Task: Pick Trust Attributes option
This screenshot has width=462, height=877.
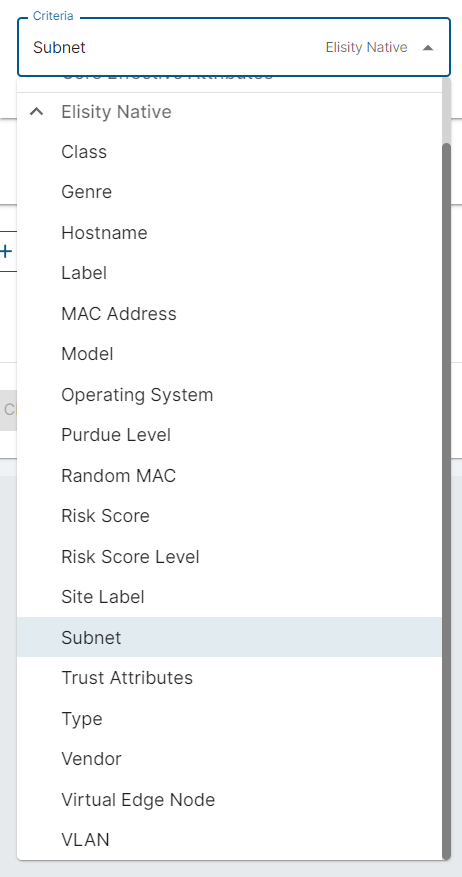Action: point(229,678)
